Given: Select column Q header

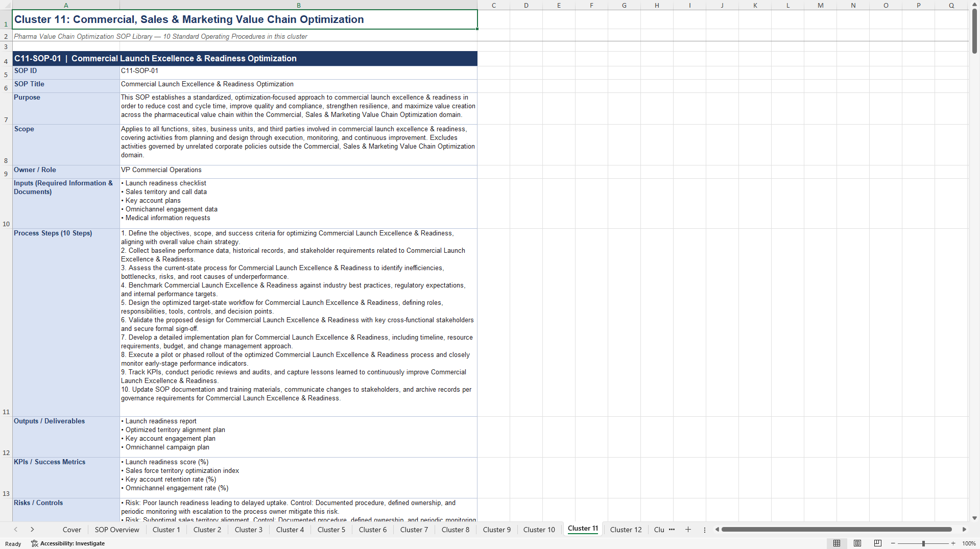Looking at the screenshot, I should [x=951, y=5].
